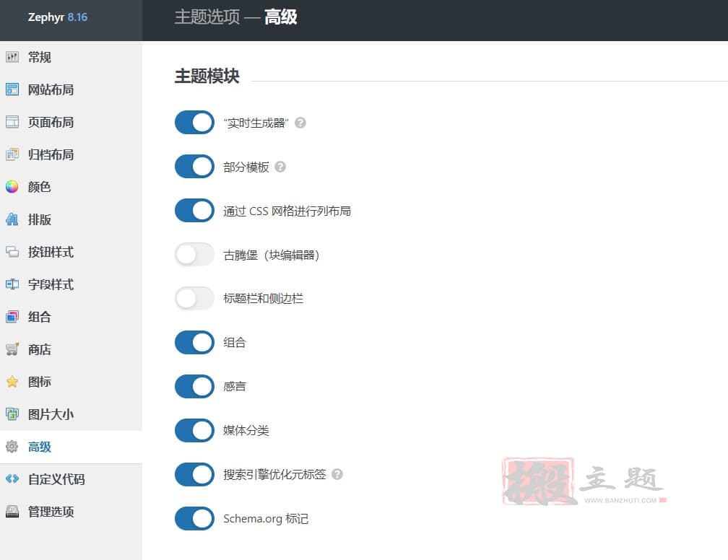Toggle 通过 CSS 网格进行列布局 switch
Viewport: 728px width, 560px height.
tap(194, 211)
